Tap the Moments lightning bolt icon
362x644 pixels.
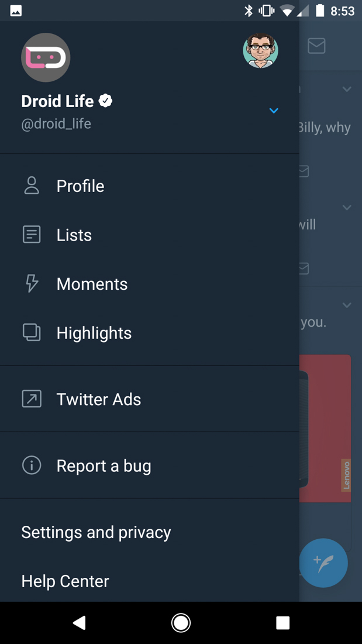coord(32,284)
